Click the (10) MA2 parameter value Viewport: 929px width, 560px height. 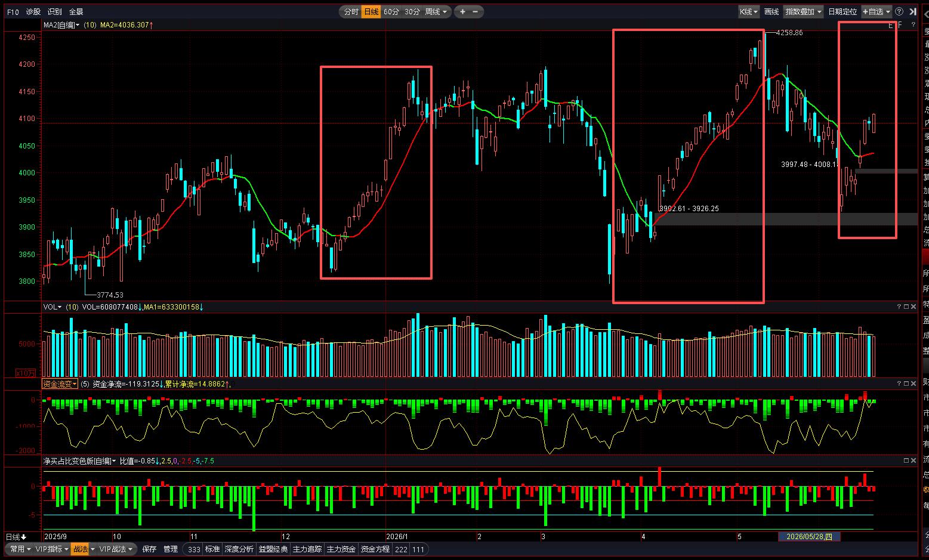(90, 25)
